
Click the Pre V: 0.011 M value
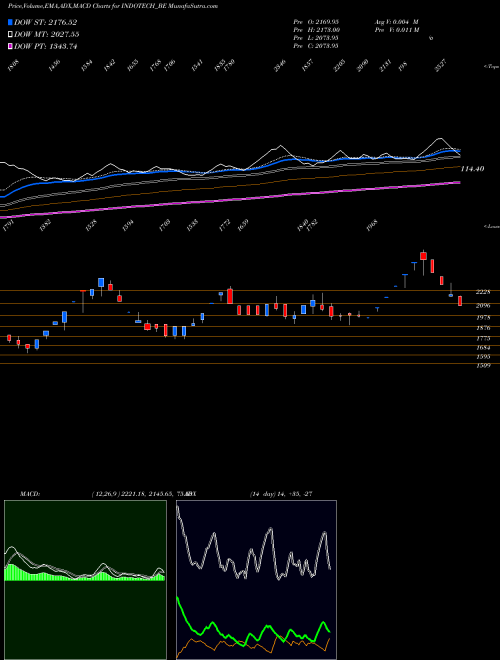(397, 30)
